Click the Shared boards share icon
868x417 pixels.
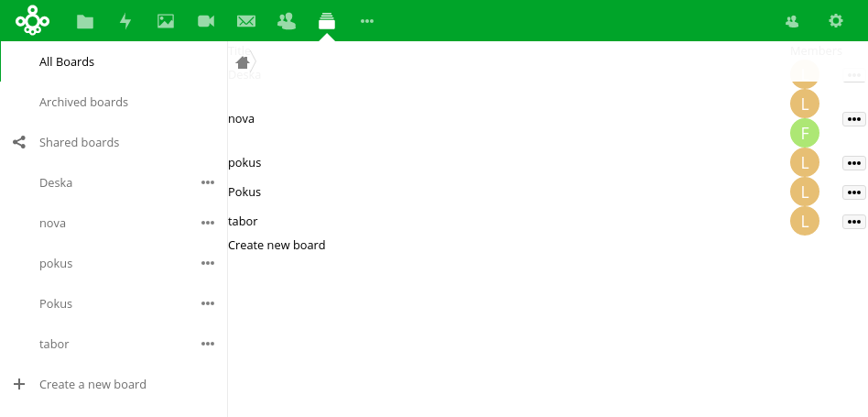click(x=19, y=142)
